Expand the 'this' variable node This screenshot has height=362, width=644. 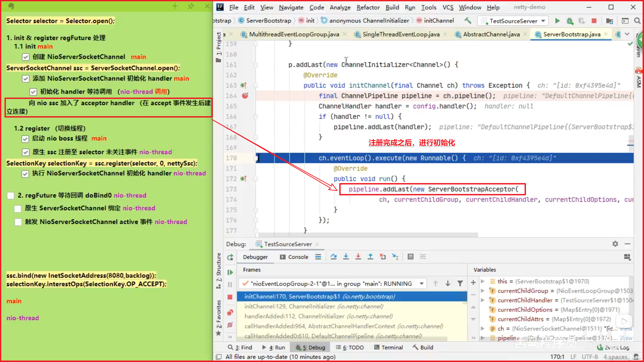pos(483,281)
